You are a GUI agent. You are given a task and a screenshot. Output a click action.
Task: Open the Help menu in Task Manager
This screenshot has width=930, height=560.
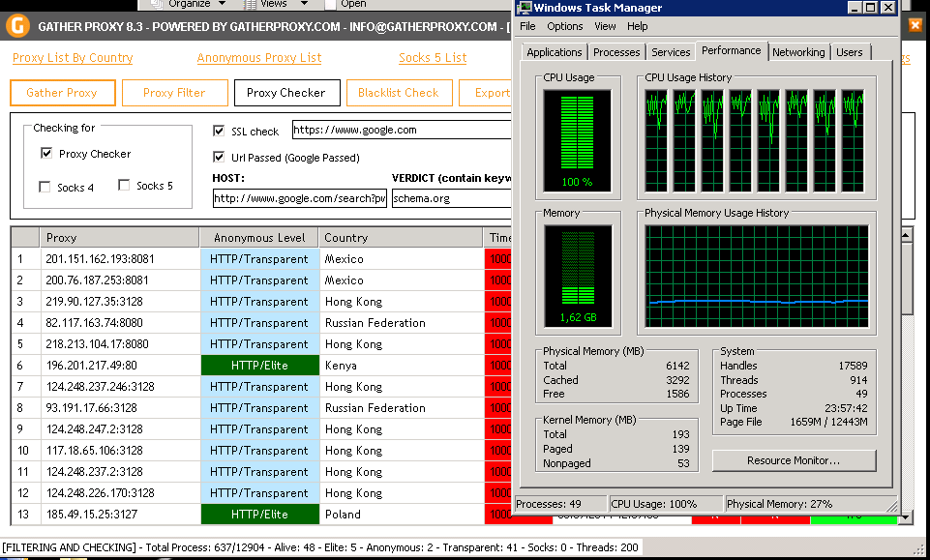click(637, 26)
